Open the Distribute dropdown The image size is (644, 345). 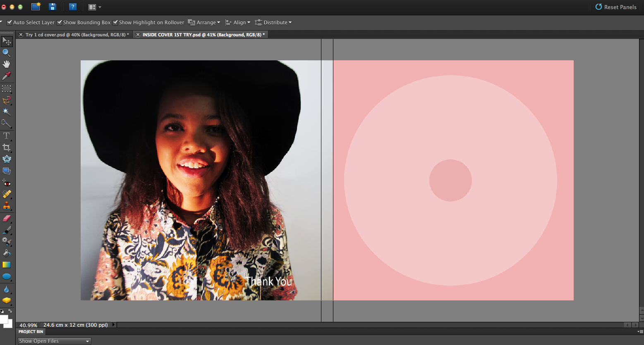point(273,22)
